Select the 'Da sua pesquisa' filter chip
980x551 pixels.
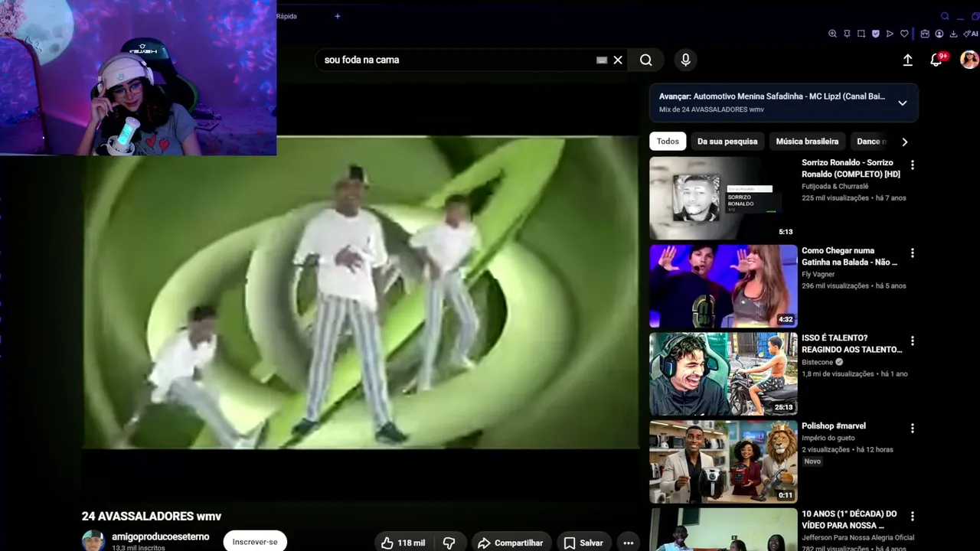727,142
